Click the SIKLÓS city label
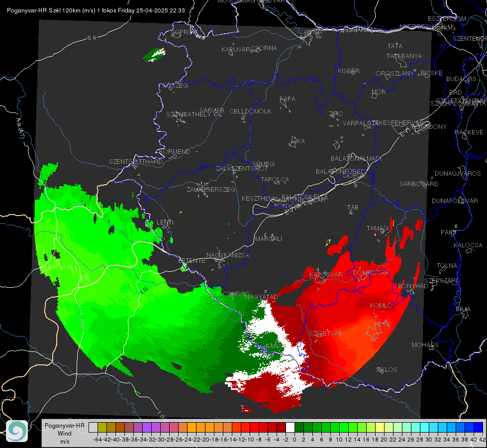 (x=387, y=370)
